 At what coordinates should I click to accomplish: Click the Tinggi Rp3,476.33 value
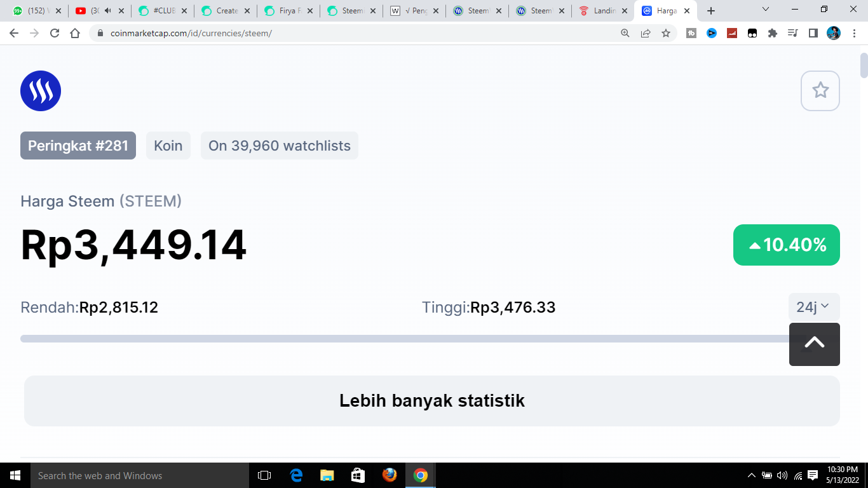(x=513, y=308)
